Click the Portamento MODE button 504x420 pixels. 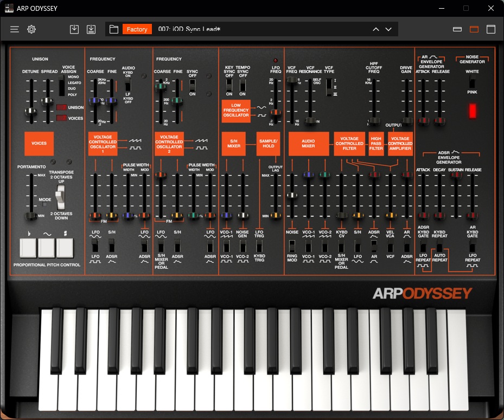coord(44,204)
